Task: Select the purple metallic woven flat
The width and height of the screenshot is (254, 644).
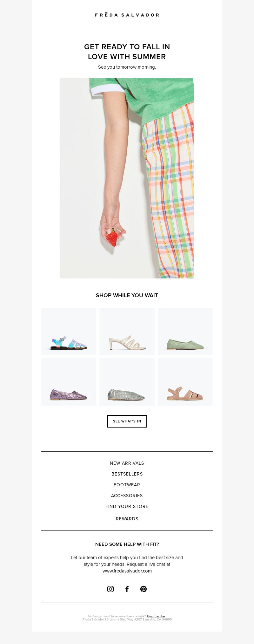Action: [x=69, y=382]
